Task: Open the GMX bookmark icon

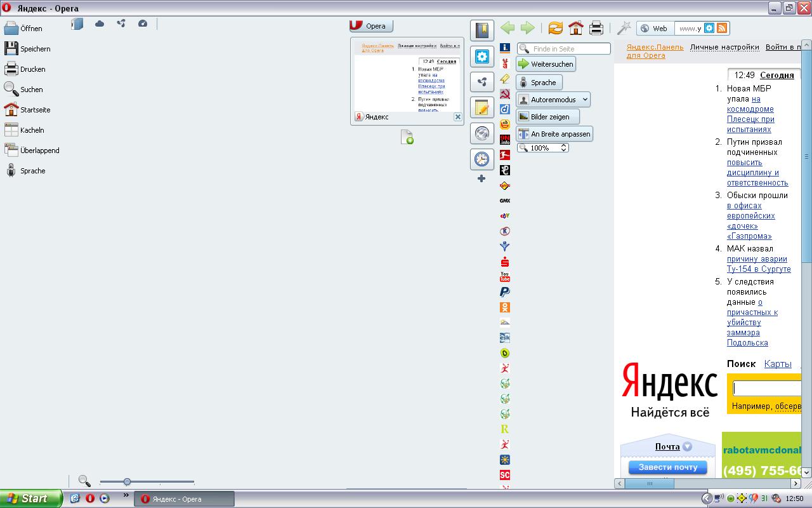Action: [x=505, y=201]
